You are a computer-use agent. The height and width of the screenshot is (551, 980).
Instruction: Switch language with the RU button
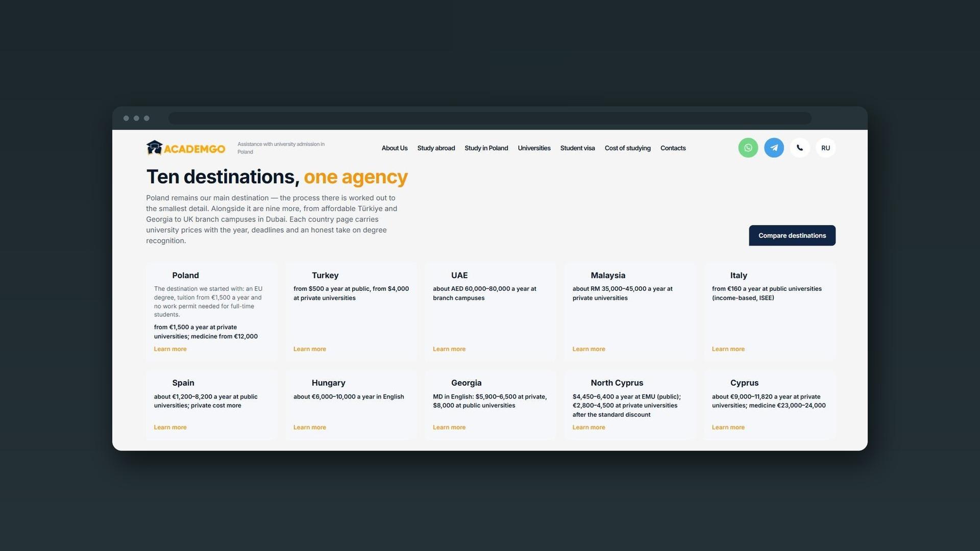point(825,148)
